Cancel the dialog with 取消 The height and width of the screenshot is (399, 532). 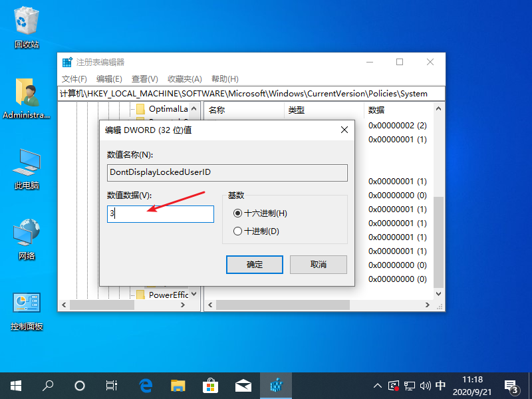coord(320,264)
